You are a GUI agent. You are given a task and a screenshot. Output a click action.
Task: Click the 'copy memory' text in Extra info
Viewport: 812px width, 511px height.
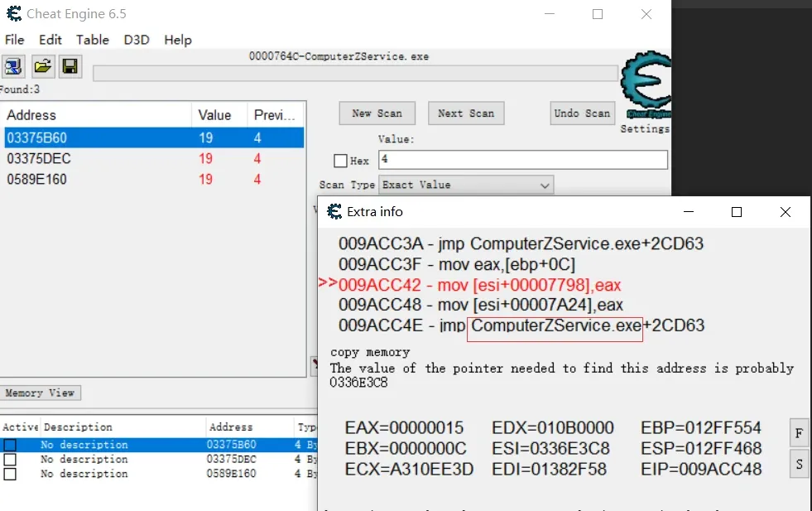[370, 353]
